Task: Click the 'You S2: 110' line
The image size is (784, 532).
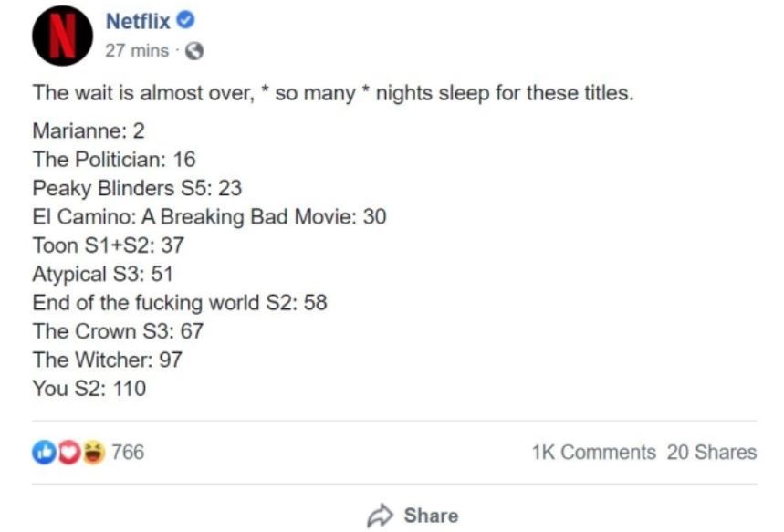Action: point(89,389)
